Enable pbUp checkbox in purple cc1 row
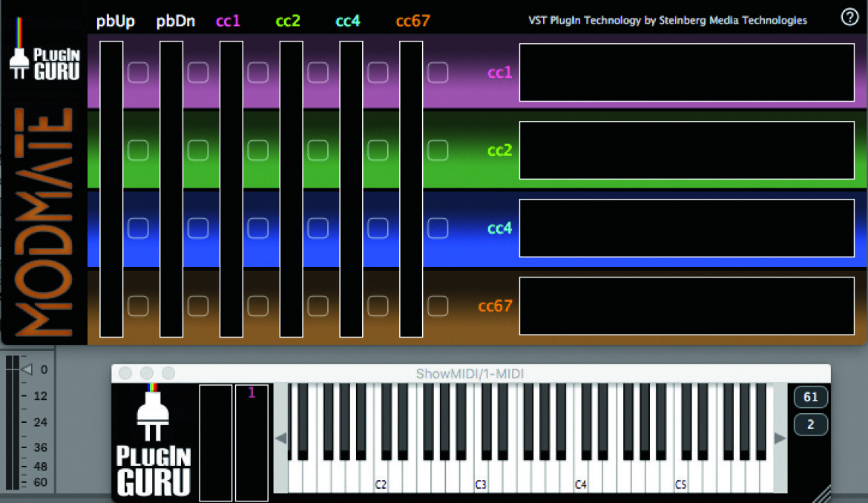868x503 pixels. point(139,73)
